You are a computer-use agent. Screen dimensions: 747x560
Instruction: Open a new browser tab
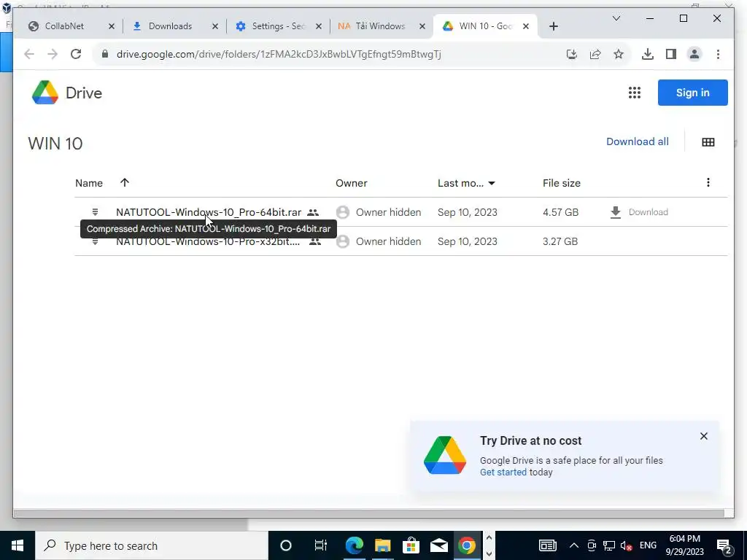pyautogui.click(x=553, y=26)
